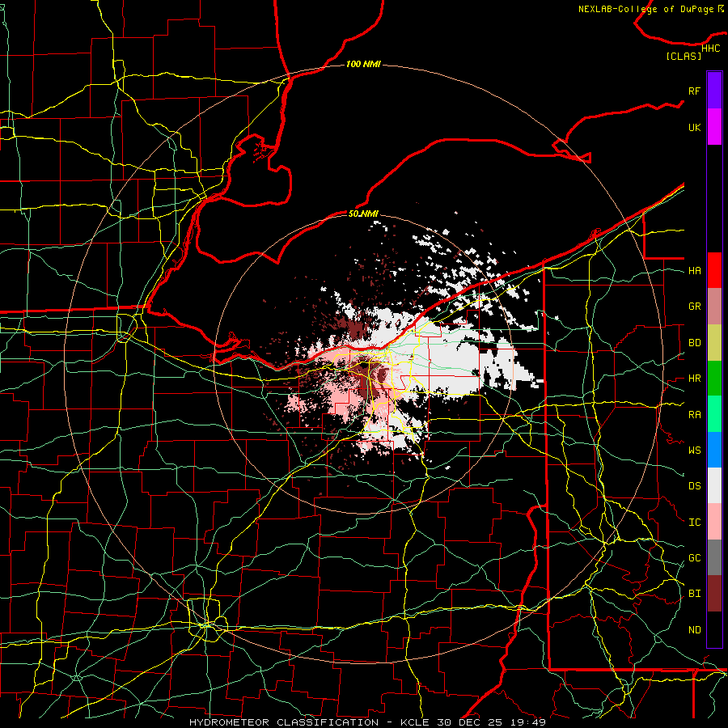Click the RA light green legend swatch
The image size is (728, 728).
pos(714,414)
